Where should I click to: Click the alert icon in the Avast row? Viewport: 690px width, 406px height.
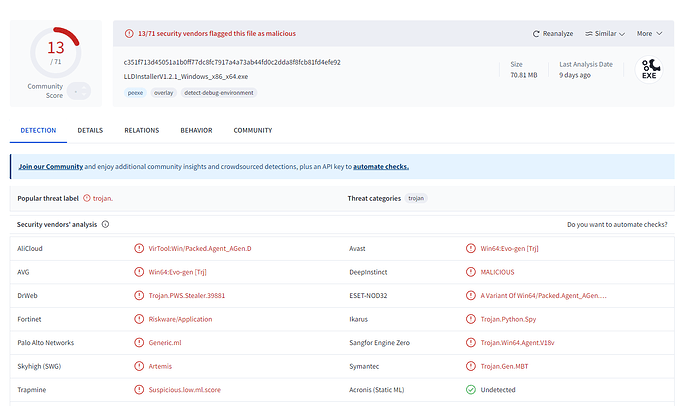tap(471, 249)
